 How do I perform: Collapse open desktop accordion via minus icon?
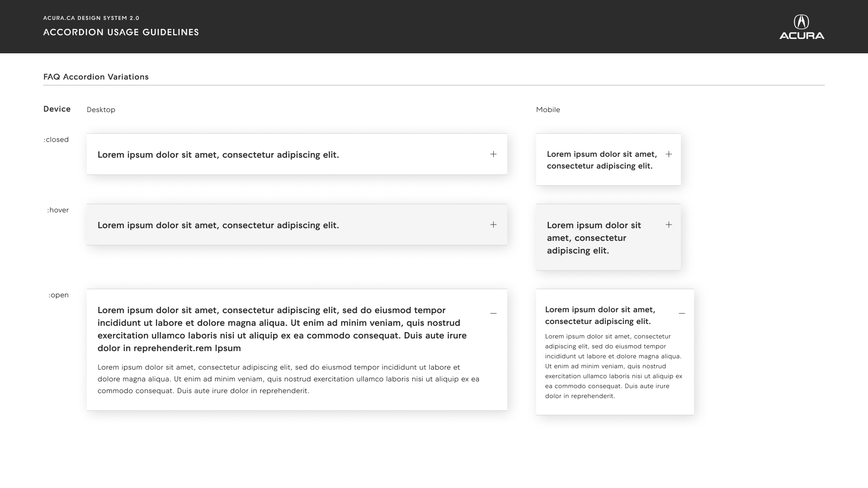[493, 313]
